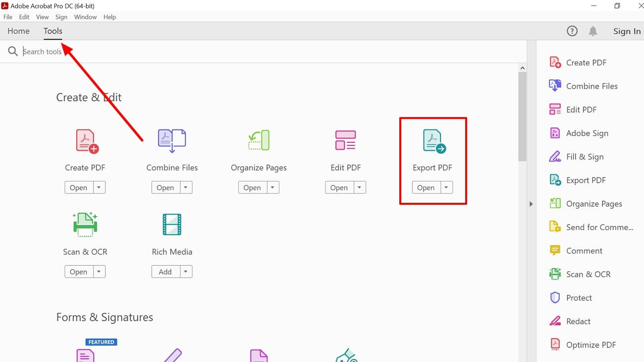Select Fill & Sign icon in right sidebar

click(x=555, y=157)
